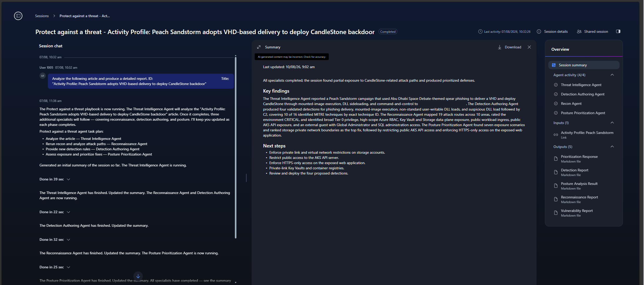The height and width of the screenshot is (285, 644).
Task: Collapse the Inputs section
Action: [612, 123]
